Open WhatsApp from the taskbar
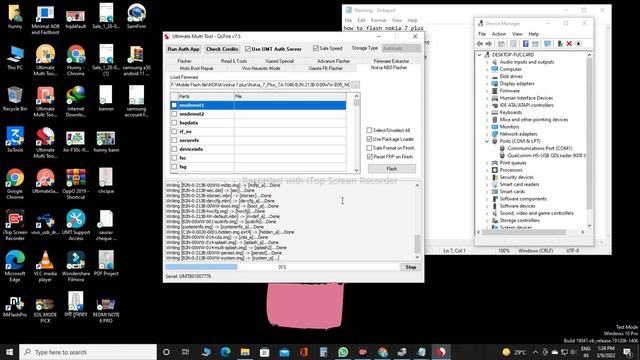Viewport: 640px width, 360px height. click(343, 352)
